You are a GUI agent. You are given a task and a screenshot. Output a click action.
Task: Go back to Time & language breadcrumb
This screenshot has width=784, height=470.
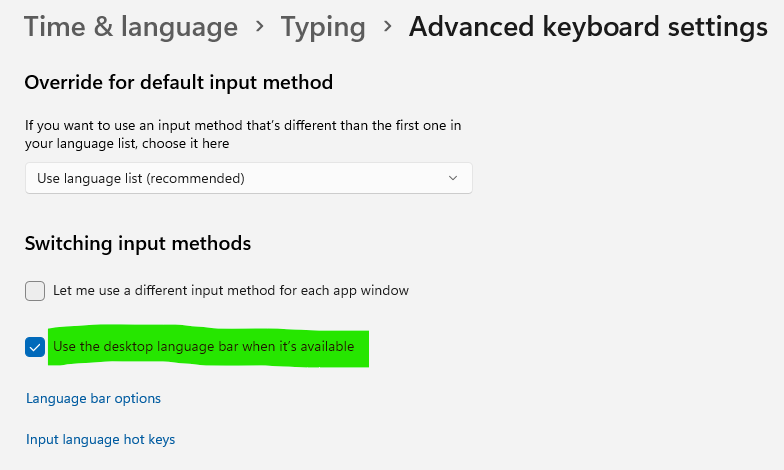pos(131,26)
